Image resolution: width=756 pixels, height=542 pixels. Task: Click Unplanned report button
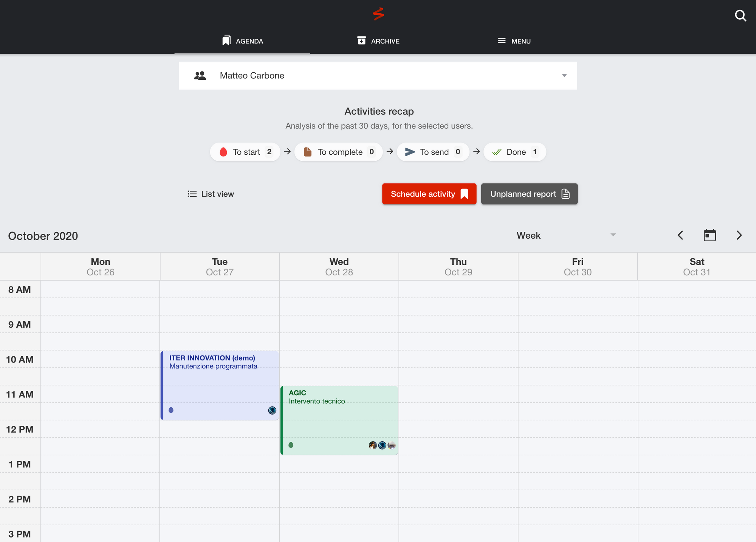pos(529,194)
